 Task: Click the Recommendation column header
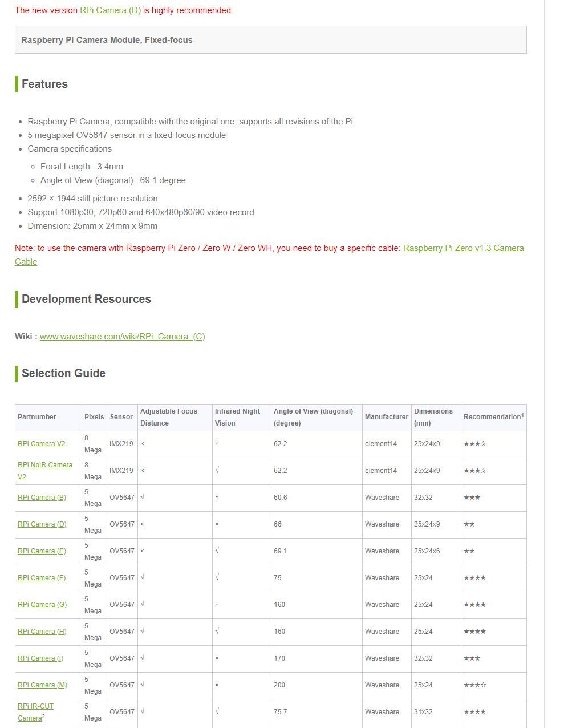tap(493, 417)
